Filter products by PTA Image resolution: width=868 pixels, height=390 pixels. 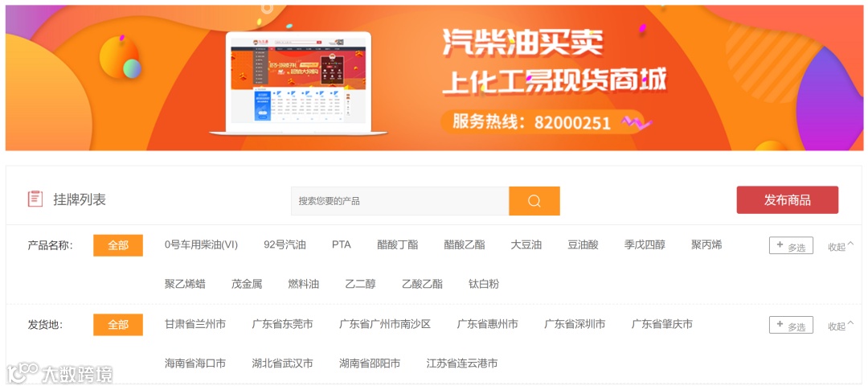(x=342, y=245)
